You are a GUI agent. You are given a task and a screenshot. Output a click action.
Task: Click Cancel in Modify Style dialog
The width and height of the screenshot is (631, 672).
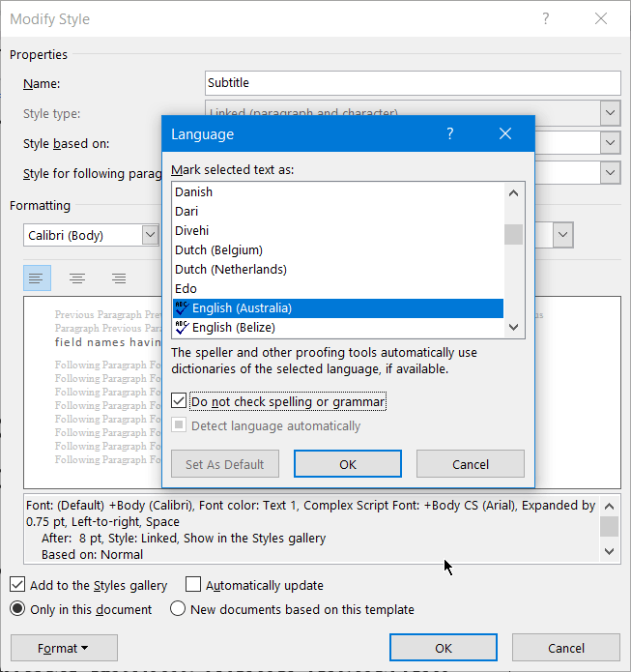click(566, 648)
